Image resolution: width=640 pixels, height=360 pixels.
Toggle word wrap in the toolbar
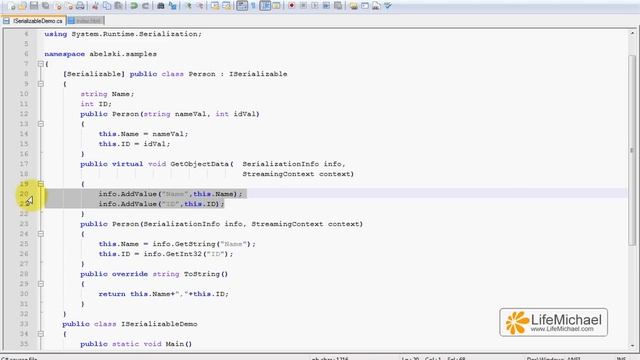click(242, 6)
